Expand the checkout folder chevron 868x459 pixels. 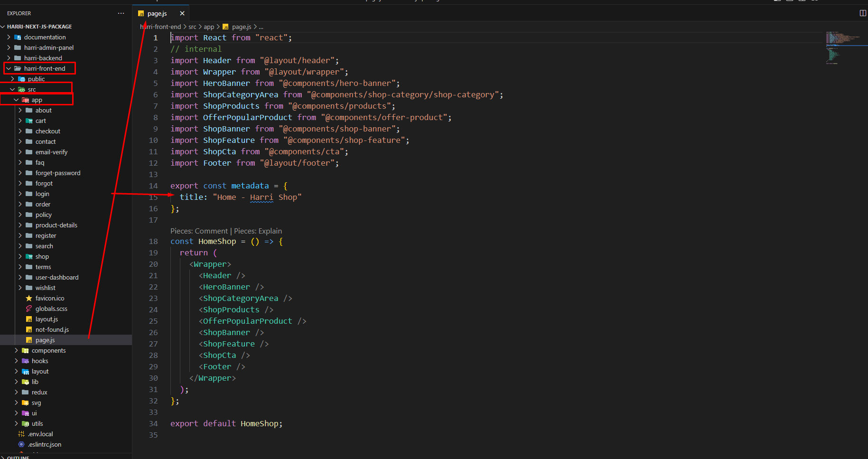pos(20,131)
